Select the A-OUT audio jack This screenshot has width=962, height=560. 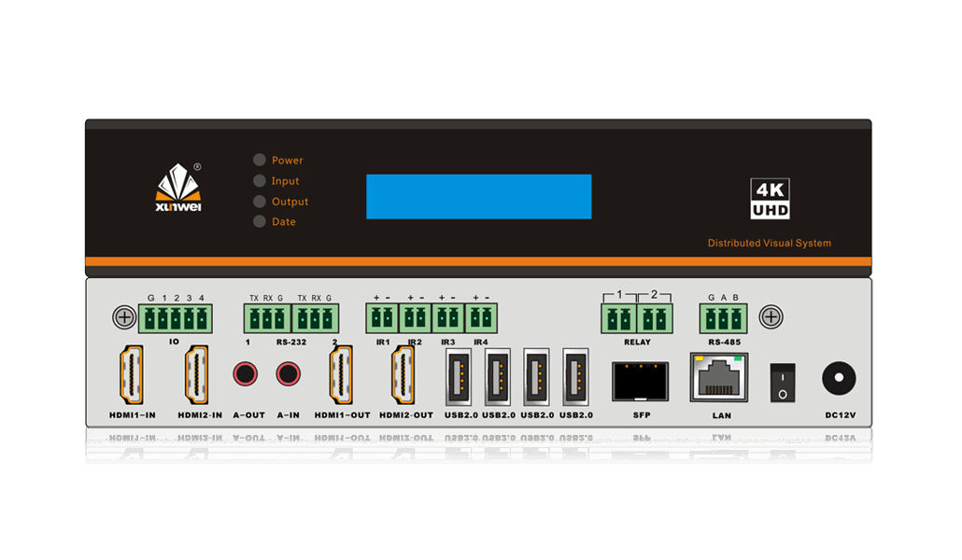(247, 375)
